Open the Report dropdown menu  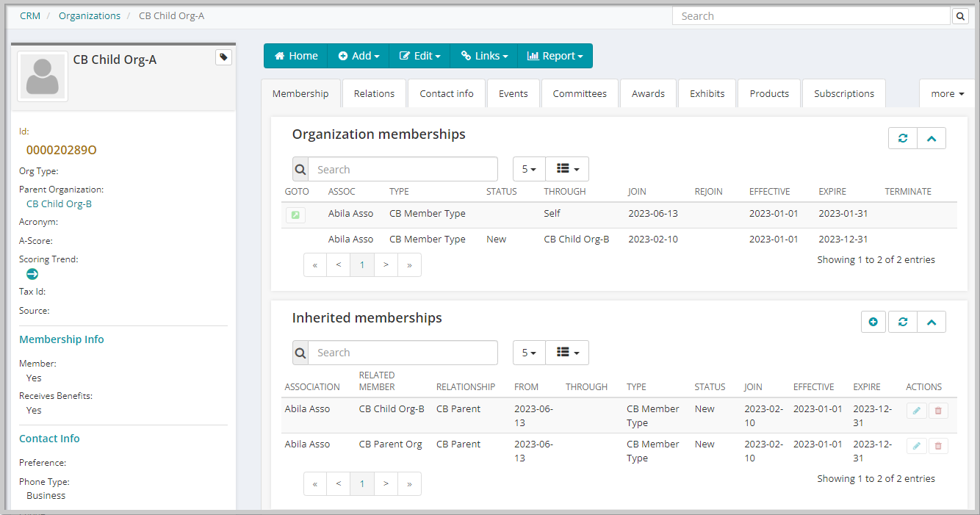tap(555, 56)
